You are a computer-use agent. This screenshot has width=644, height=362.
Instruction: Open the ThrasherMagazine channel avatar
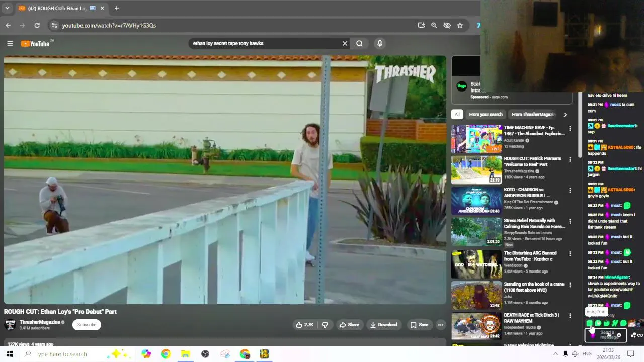coord(10,325)
